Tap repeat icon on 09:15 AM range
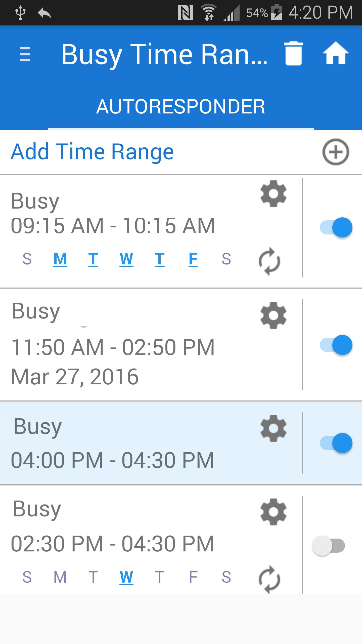Image resolution: width=362 pixels, height=644 pixels. pos(269,261)
